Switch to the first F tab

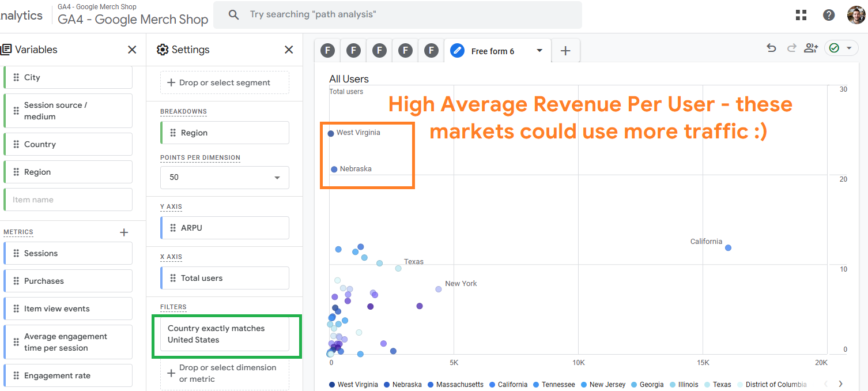(327, 51)
